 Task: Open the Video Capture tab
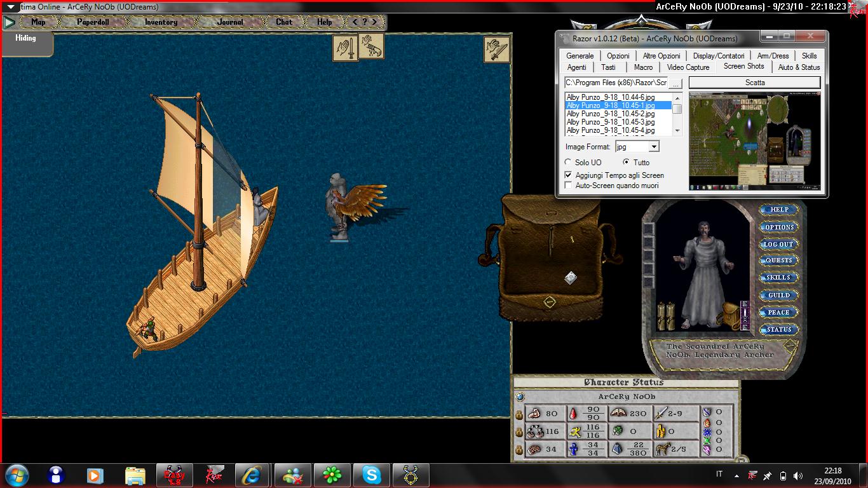(688, 67)
